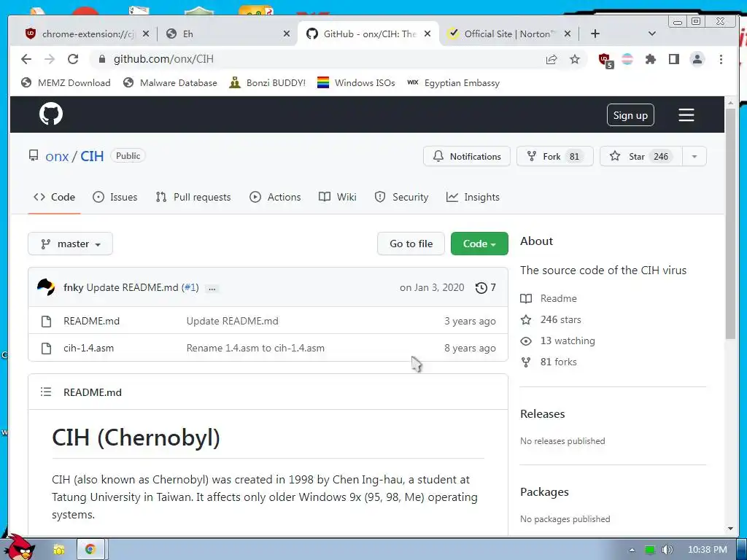View the 13 watching link

coord(568,341)
